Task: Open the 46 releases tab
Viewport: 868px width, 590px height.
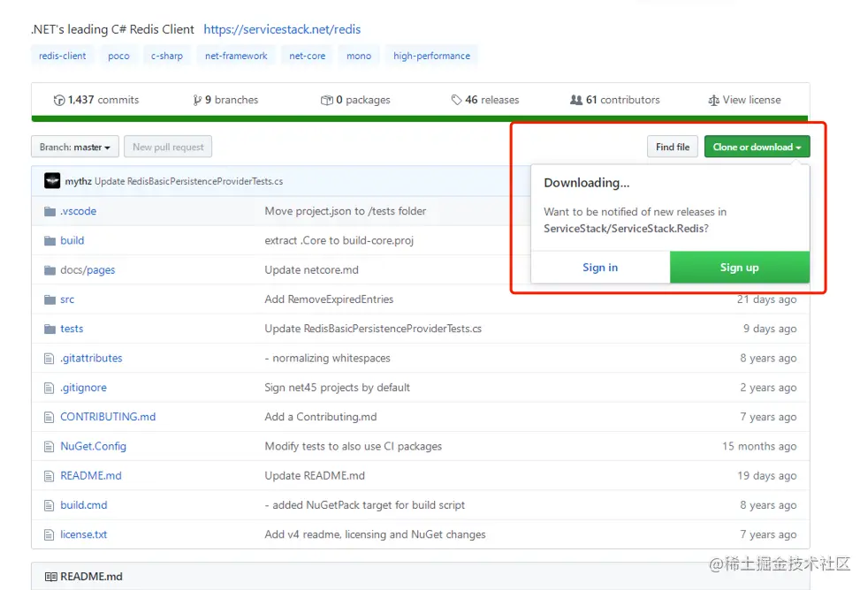Action: point(485,100)
